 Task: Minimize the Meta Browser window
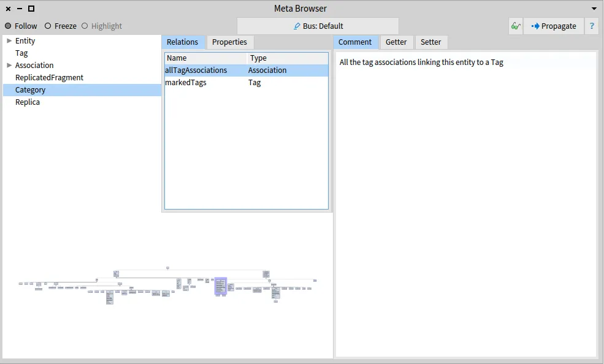[20, 9]
